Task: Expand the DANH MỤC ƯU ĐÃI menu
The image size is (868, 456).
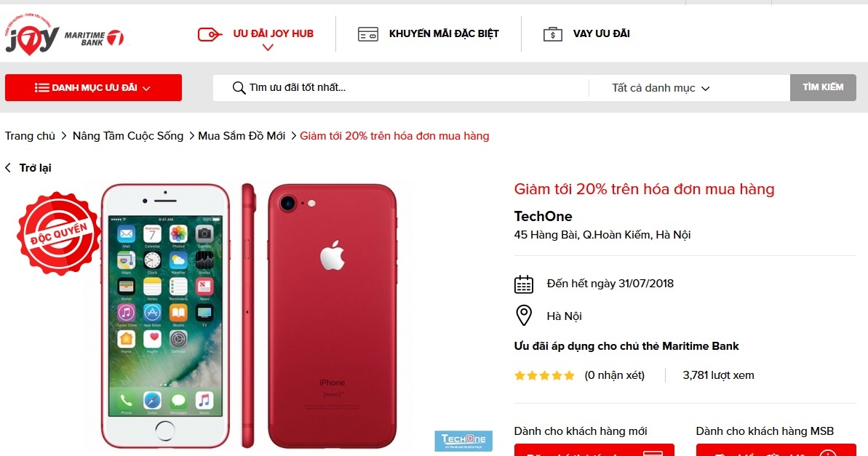Action: 94,87
